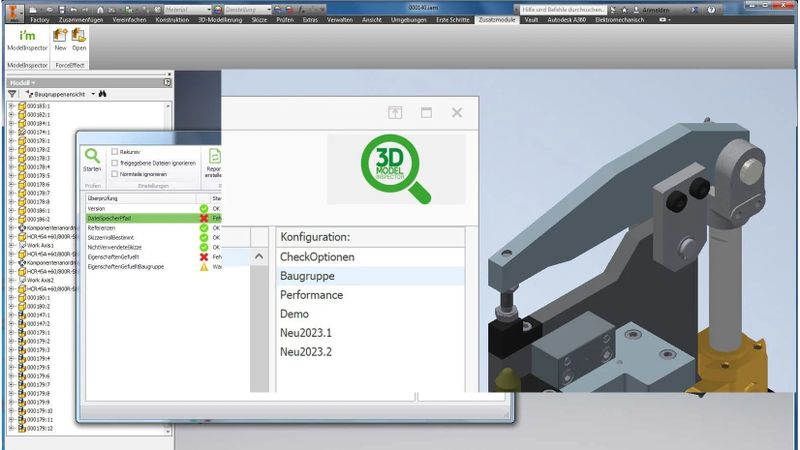Click the green check icon for Referenzen

pyautogui.click(x=204, y=228)
